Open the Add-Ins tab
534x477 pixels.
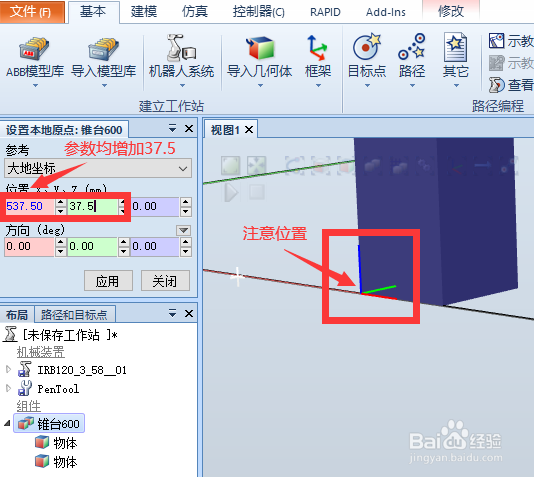point(386,12)
